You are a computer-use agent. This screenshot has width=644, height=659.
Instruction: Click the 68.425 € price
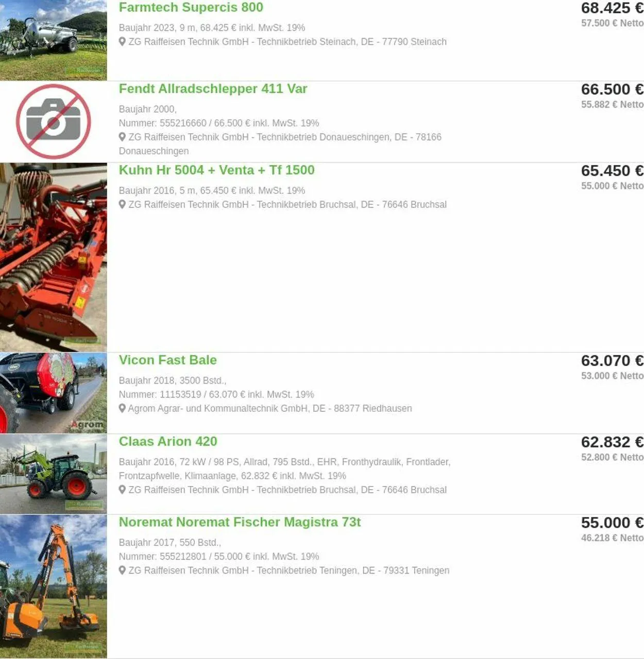click(612, 8)
